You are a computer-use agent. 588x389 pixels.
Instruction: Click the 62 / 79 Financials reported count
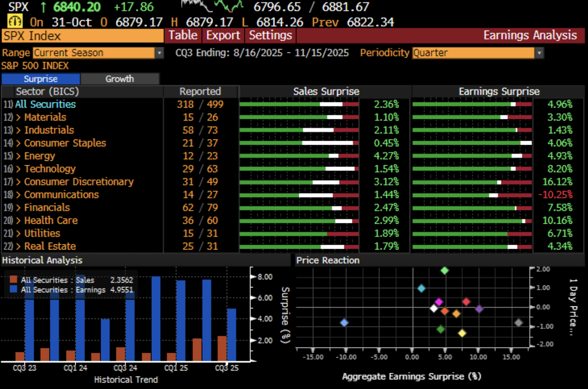click(x=200, y=208)
